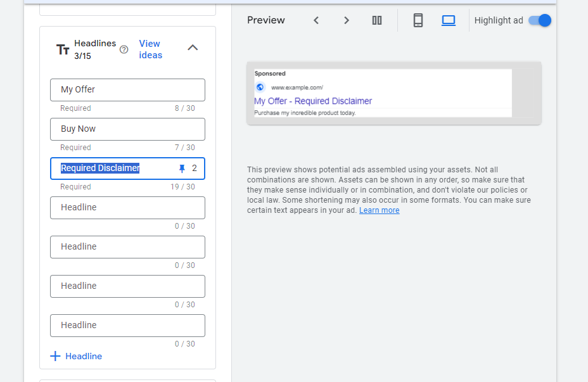Screen dimensions: 588x382
Task: Show the previous ad preview
Action: tap(316, 20)
